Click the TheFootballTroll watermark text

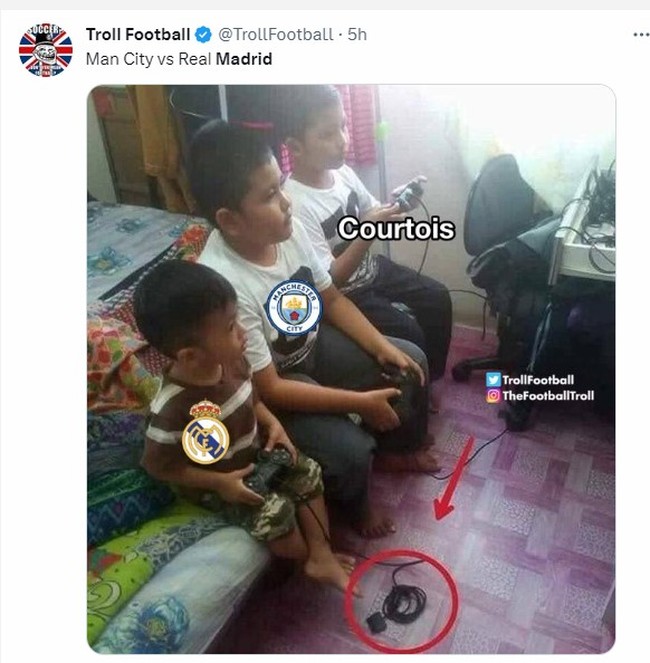tap(548, 396)
